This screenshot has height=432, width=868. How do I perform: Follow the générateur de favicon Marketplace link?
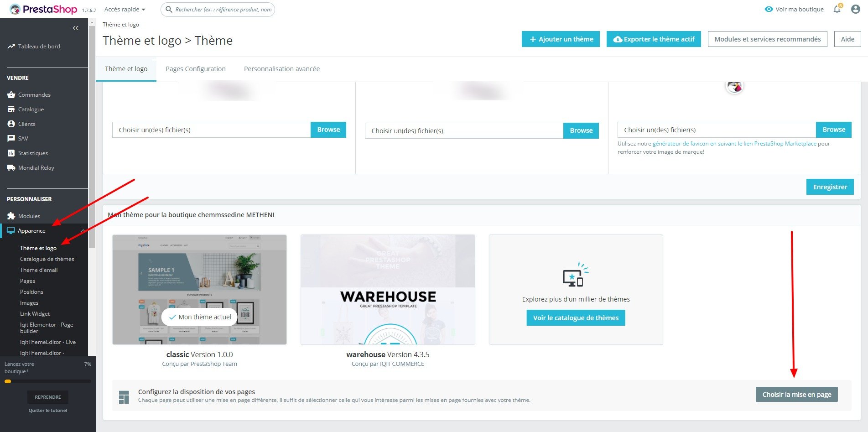click(x=734, y=144)
